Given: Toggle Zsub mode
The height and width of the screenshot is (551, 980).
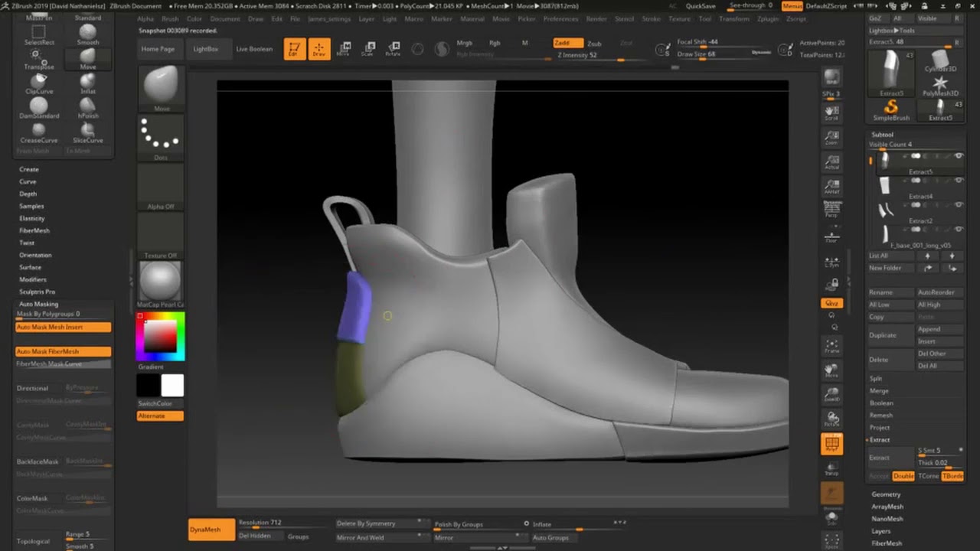Looking at the screenshot, I should tap(594, 44).
